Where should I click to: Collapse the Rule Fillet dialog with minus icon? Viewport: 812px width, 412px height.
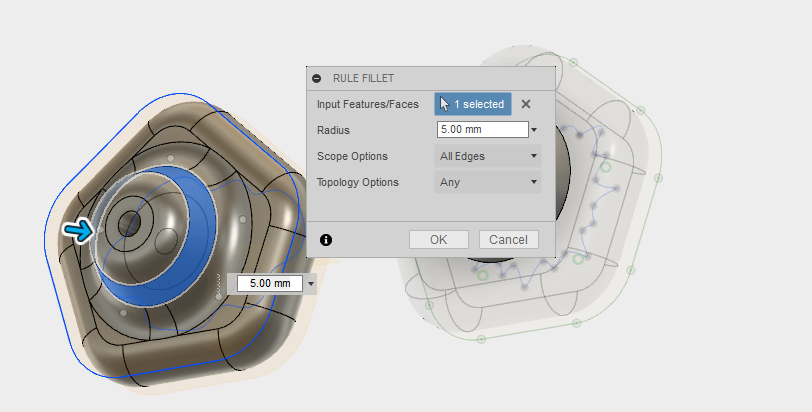point(316,79)
